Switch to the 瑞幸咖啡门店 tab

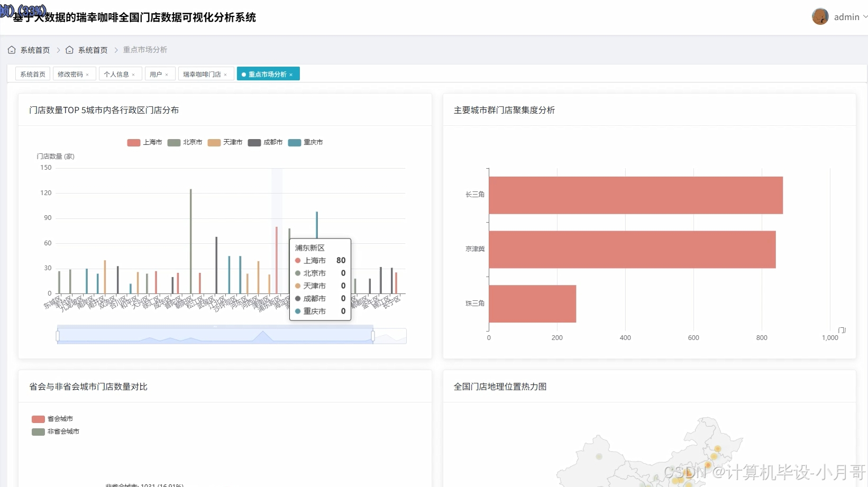click(x=202, y=74)
